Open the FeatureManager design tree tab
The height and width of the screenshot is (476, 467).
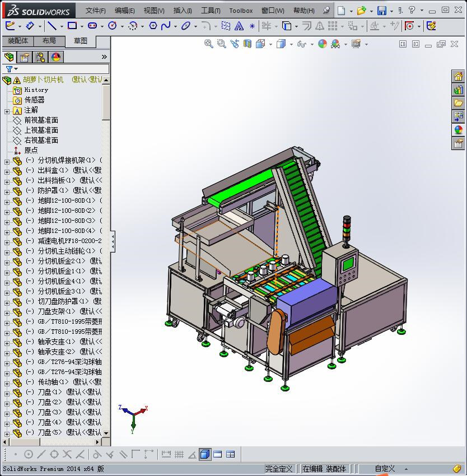click(x=9, y=57)
